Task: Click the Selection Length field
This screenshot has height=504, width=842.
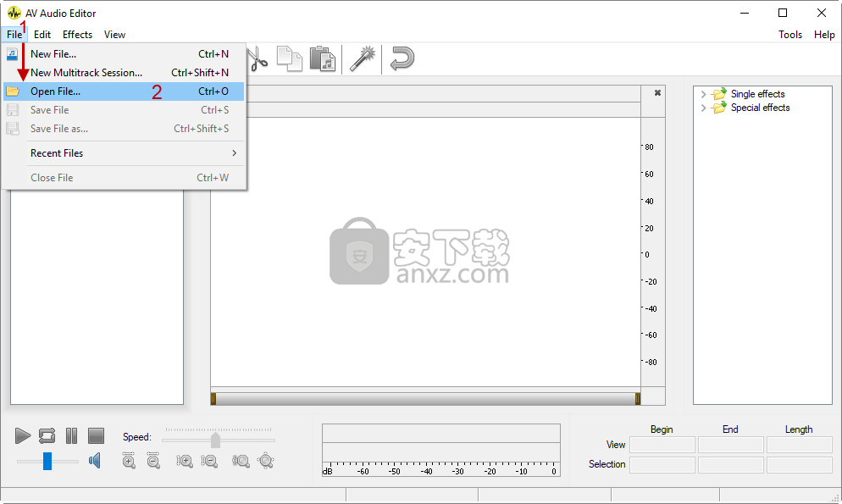Action: (x=799, y=465)
